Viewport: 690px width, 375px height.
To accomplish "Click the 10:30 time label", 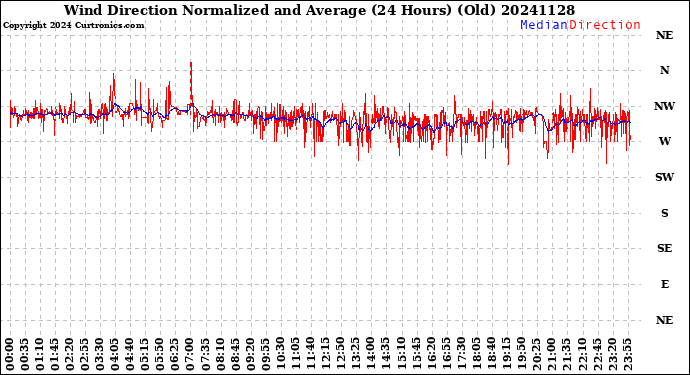I will coord(280,355).
